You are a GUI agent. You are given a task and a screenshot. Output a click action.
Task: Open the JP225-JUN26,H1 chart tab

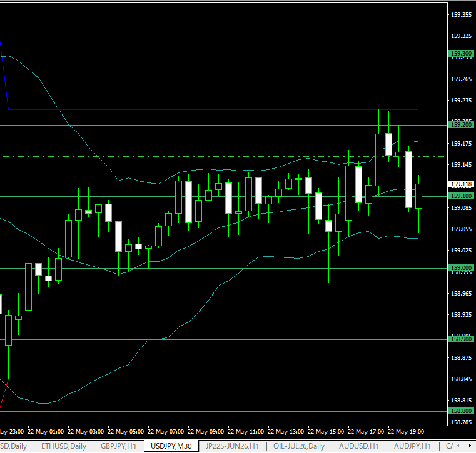(232, 446)
